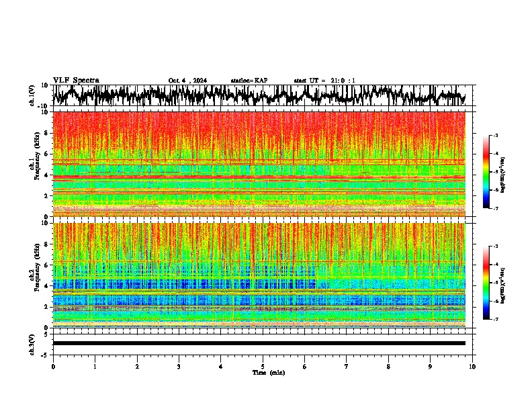Click the time axis tick label "5"
This screenshot has width=532, height=411.
[x=263, y=367]
